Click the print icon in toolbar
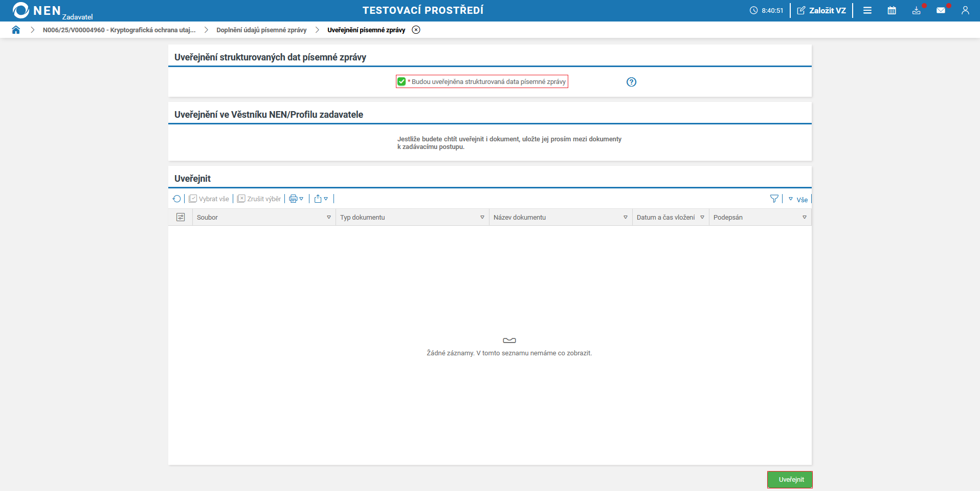 (293, 199)
